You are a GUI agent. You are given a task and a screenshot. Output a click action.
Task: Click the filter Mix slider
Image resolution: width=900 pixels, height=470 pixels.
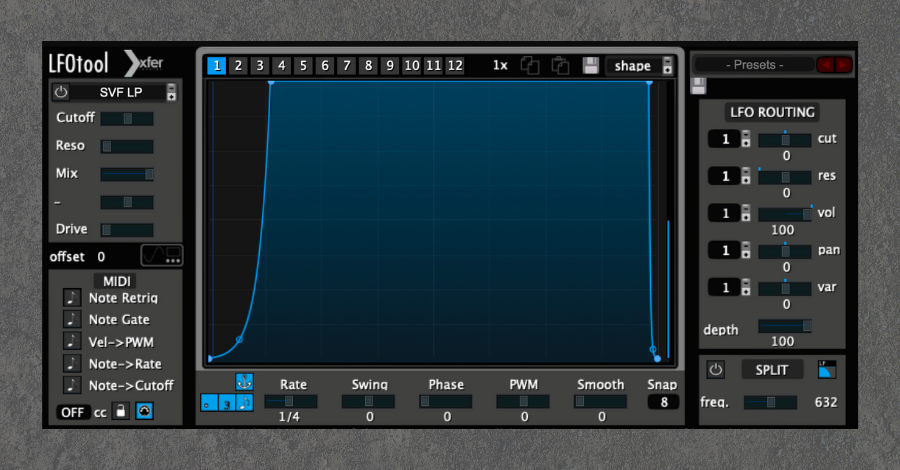pos(127,174)
